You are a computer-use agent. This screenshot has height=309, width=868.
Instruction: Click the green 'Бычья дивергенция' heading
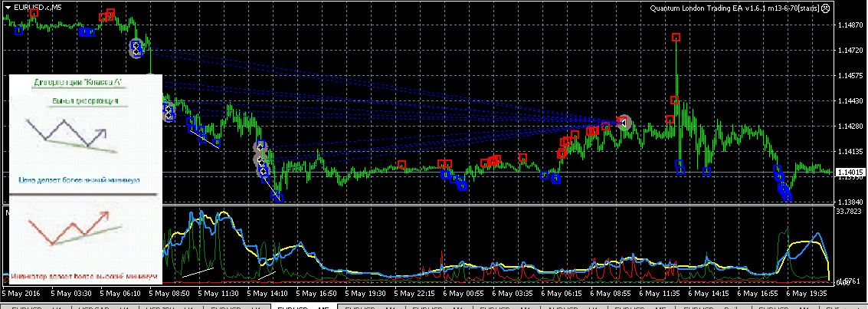(85, 101)
